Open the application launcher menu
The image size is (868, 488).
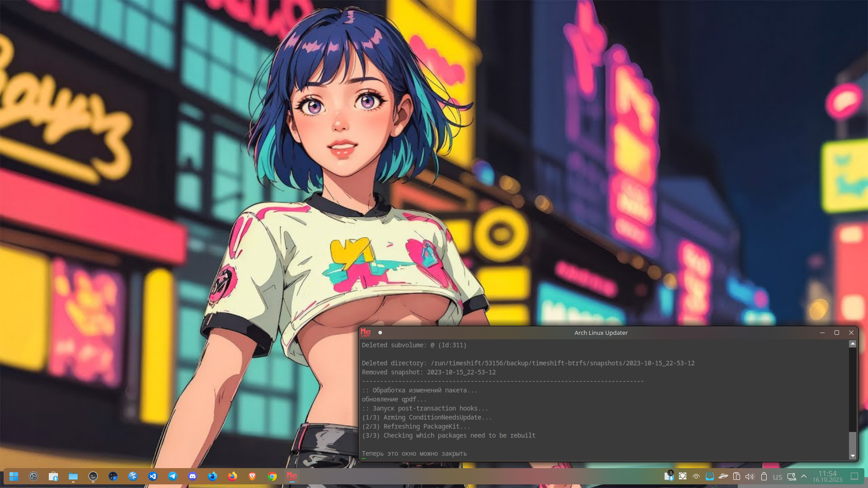pos(14,476)
